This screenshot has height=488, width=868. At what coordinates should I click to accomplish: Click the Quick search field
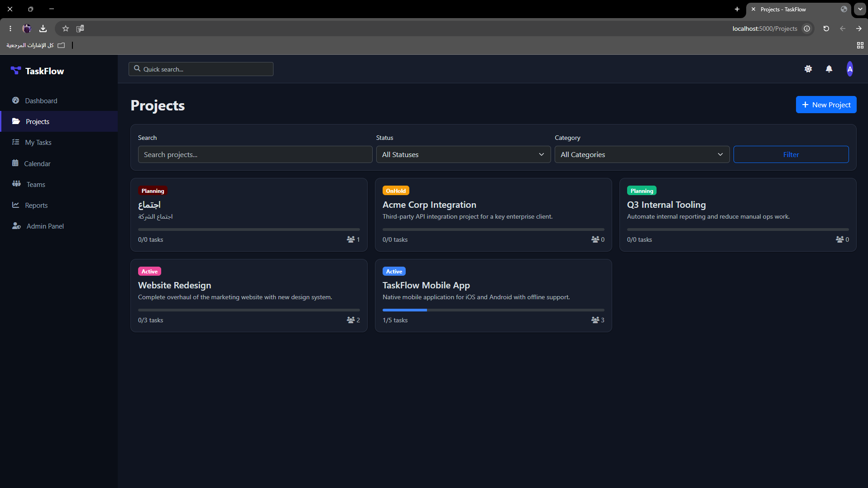pyautogui.click(x=201, y=69)
